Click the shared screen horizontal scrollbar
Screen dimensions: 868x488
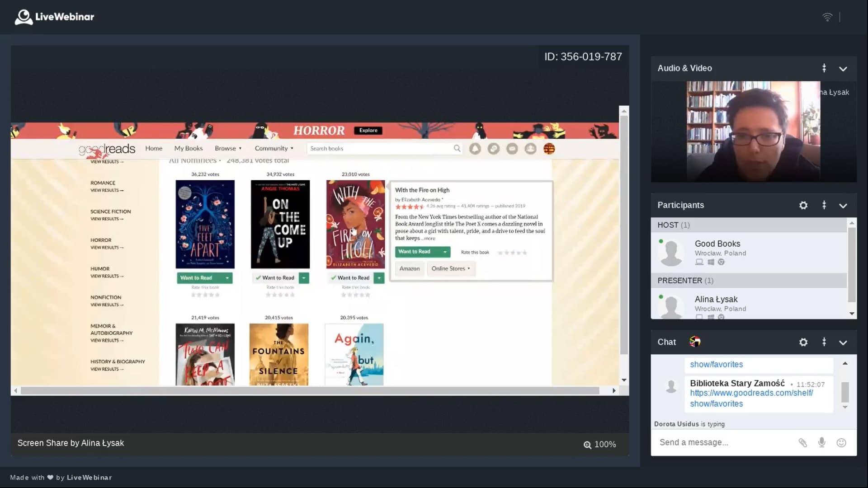pyautogui.click(x=310, y=390)
